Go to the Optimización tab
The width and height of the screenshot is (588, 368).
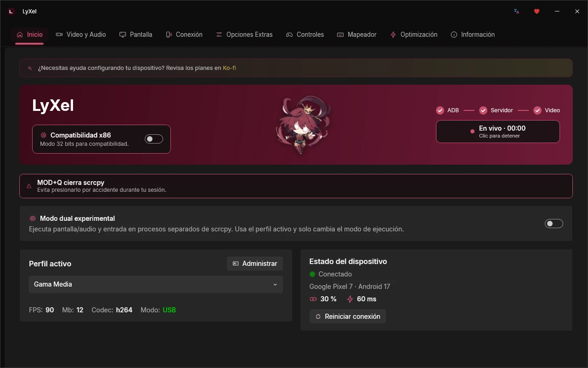(x=414, y=34)
